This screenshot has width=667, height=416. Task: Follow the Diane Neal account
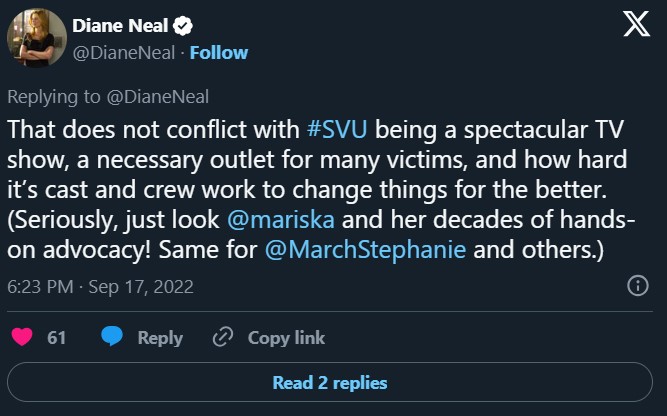click(218, 52)
